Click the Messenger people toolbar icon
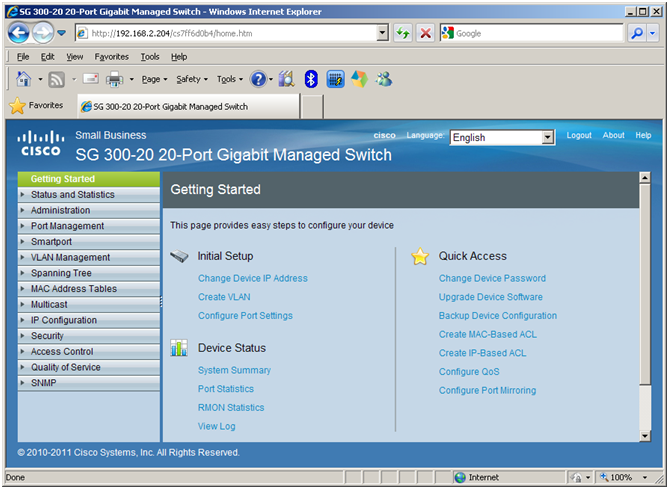669x489 pixels. coord(384,79)
